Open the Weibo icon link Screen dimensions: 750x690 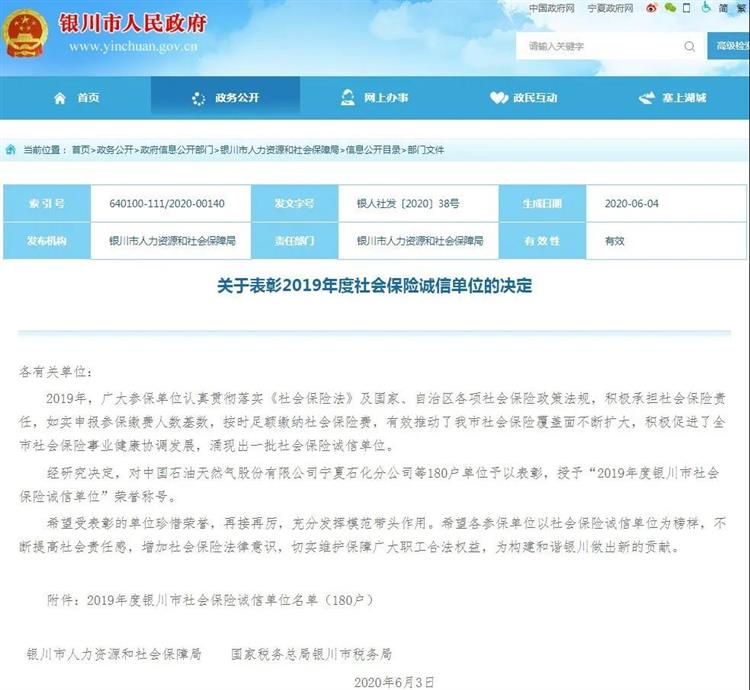tap(653, 8)
